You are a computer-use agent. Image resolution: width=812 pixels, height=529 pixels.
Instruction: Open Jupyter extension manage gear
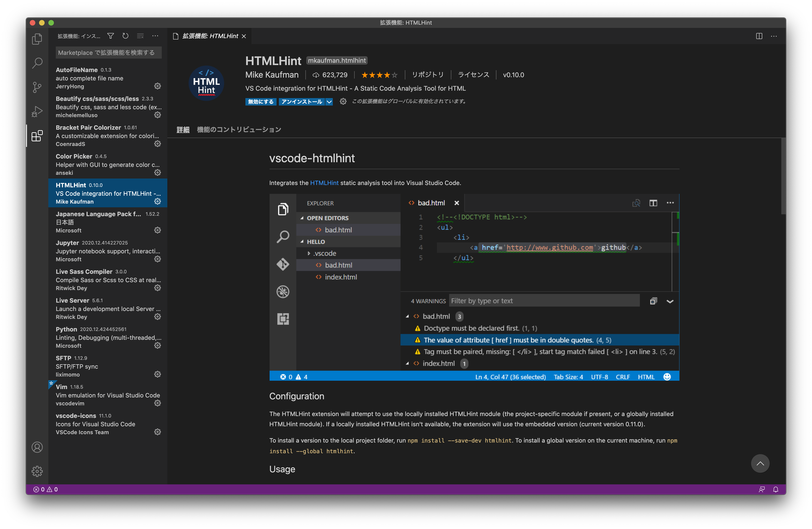coord(157,259)
